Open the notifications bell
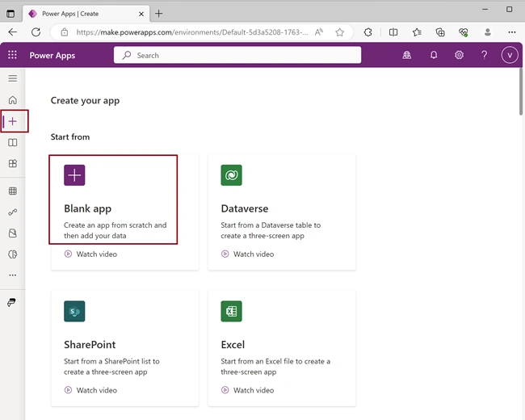The height and width of the screenshot is (420, 525). point(434,55)
